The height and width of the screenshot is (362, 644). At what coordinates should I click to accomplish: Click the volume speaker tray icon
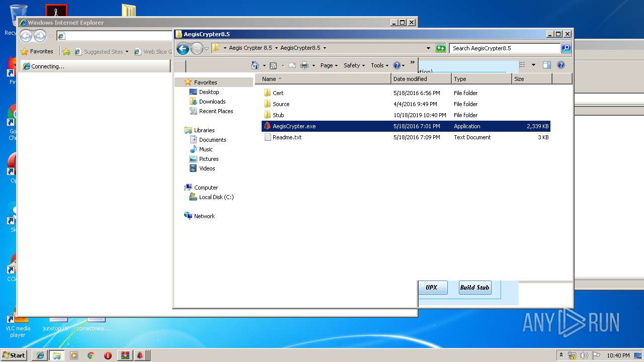[x=584, y=355]
